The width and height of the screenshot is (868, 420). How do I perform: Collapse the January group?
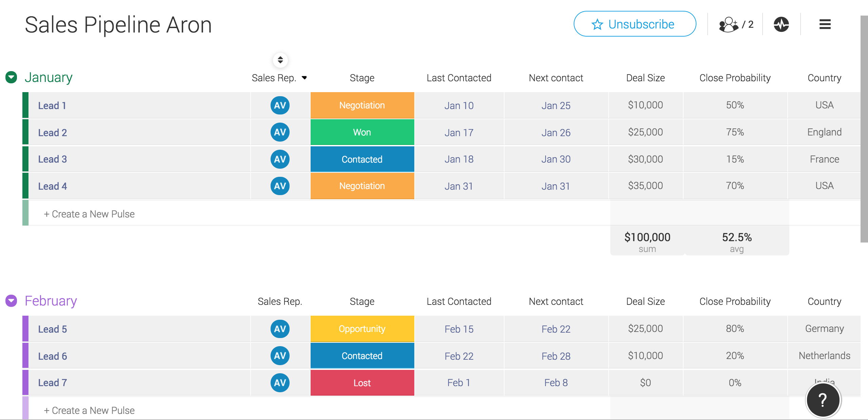click(x=11, y=77)
